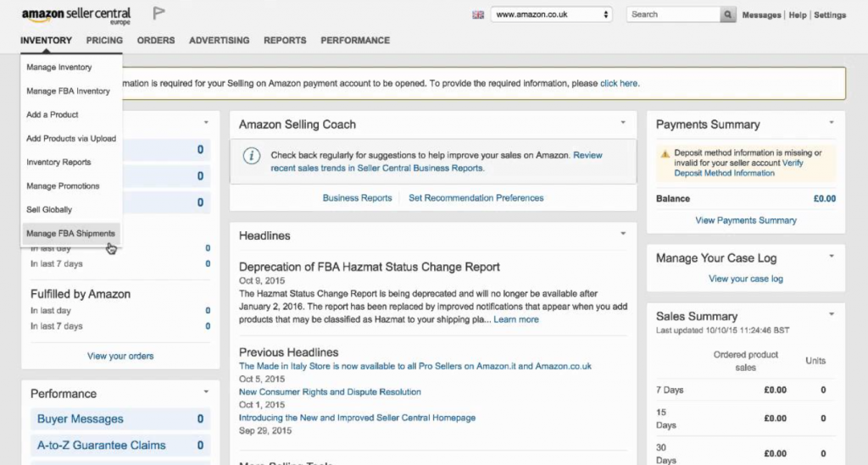Open Messages link in the header
Viewport: 868px width, 465px height.
pyautogui.click(x=761, y=15)
